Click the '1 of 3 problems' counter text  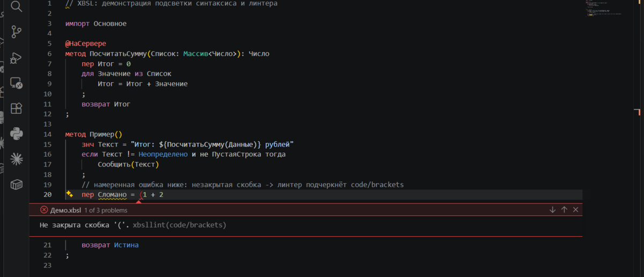click(105, 210)
